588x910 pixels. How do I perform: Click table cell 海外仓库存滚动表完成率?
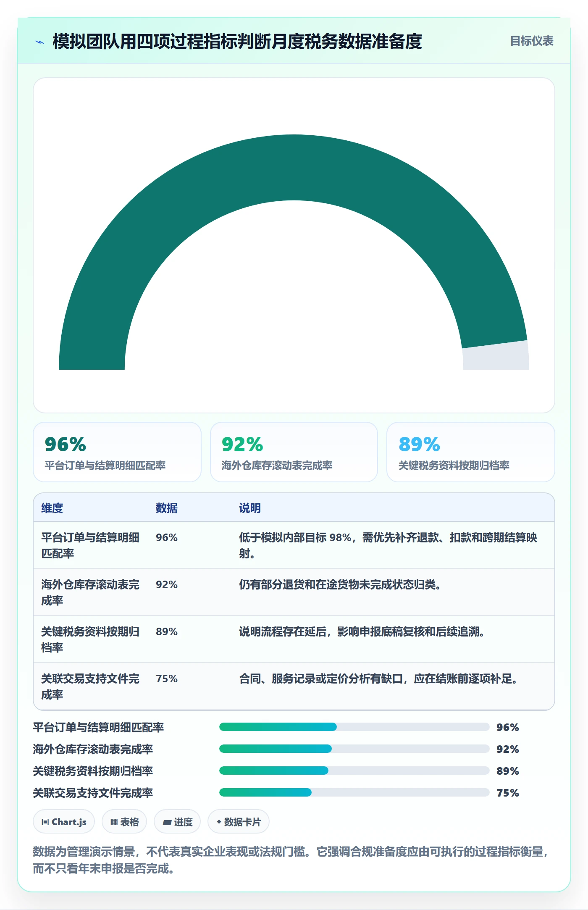click(91, 592)
